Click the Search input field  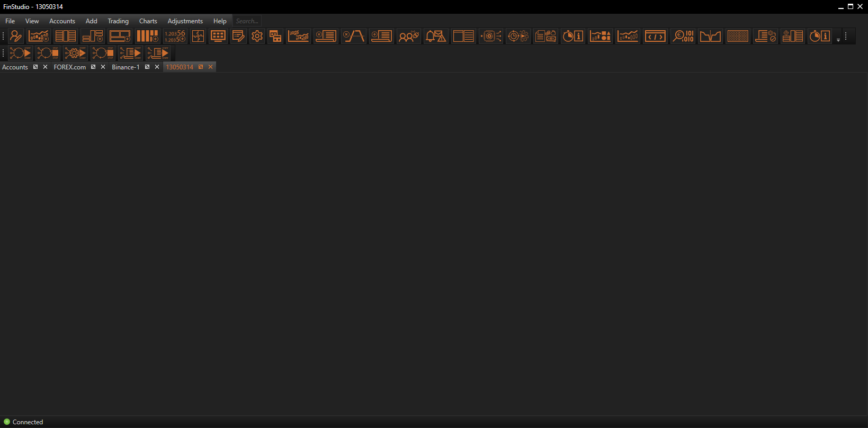(x=247, y=21)
